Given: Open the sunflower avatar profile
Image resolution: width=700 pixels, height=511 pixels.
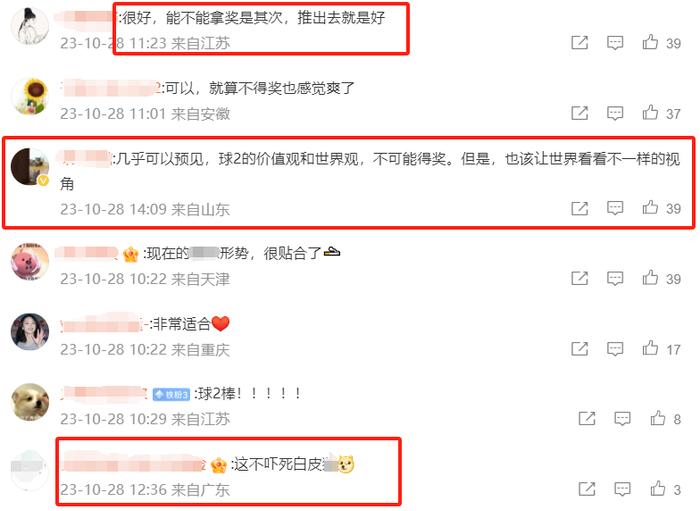Looking at the screenshot, I should pyautogui.click(x=30, y=96).
